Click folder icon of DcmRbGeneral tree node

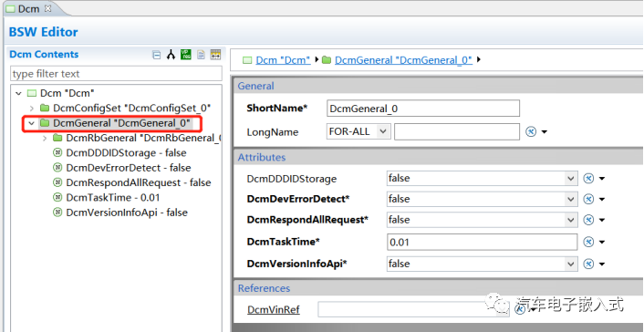click(57, 138)
